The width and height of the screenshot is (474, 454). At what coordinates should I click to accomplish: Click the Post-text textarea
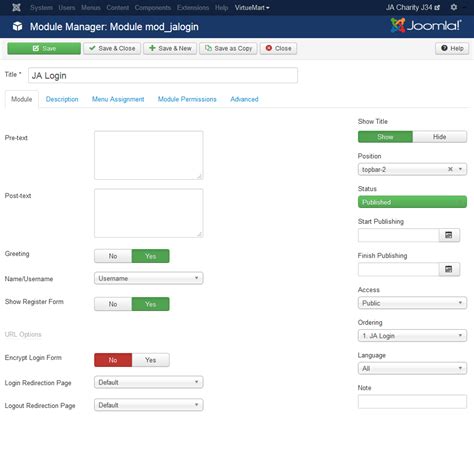click(x=149, y=213)
